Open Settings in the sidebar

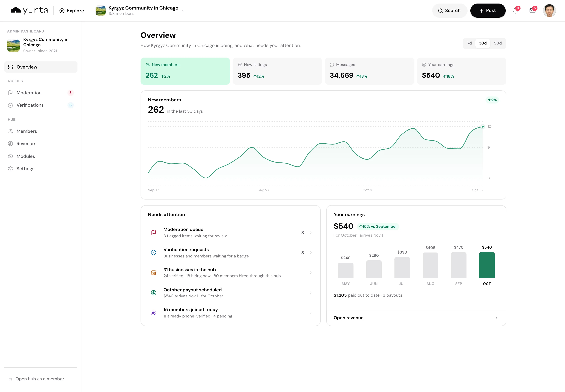pyautogui.click(x=41, y=169)
